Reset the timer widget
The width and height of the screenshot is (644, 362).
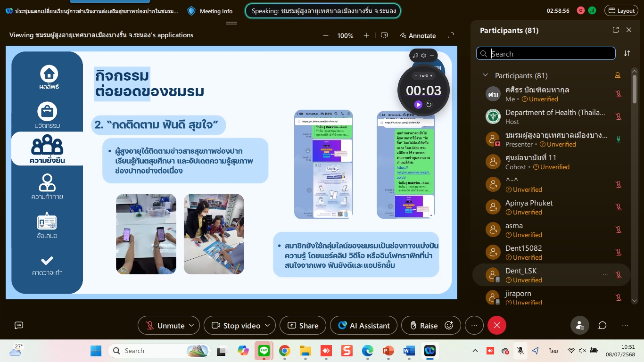click(x=429, y=105)
